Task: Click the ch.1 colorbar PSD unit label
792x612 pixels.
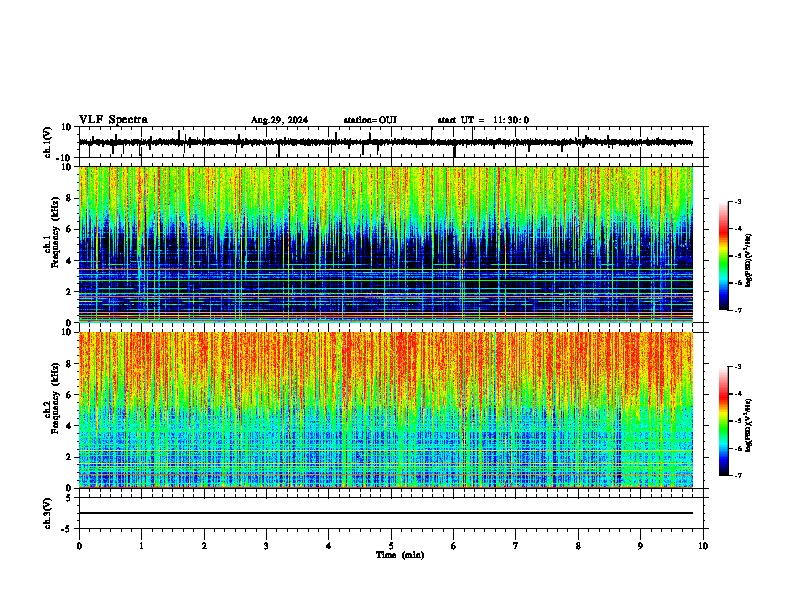Action: click(749, 260)
